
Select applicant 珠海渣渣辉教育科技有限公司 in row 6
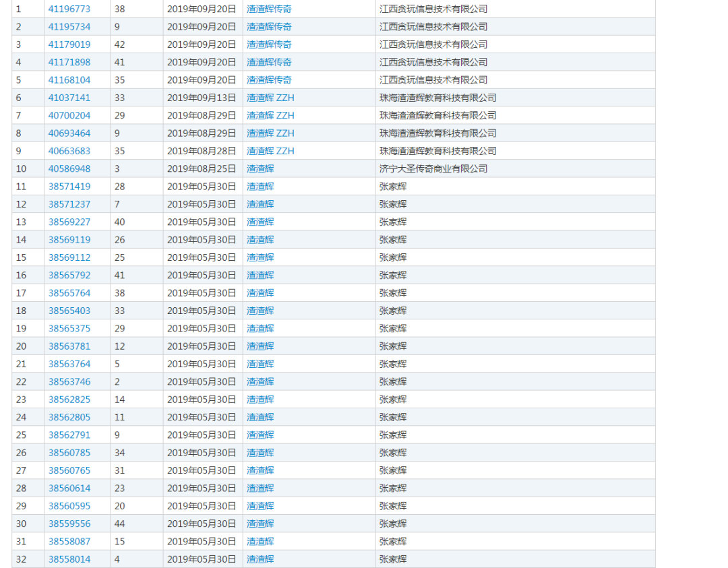[438, 98]
